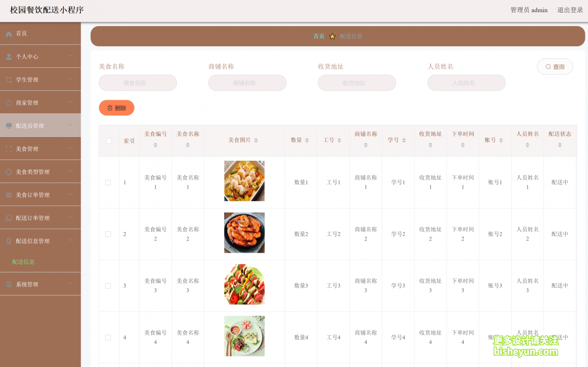Sort table by 工号 column arrows
Viewport: 588px width, 367px height.
click(339, 140)
